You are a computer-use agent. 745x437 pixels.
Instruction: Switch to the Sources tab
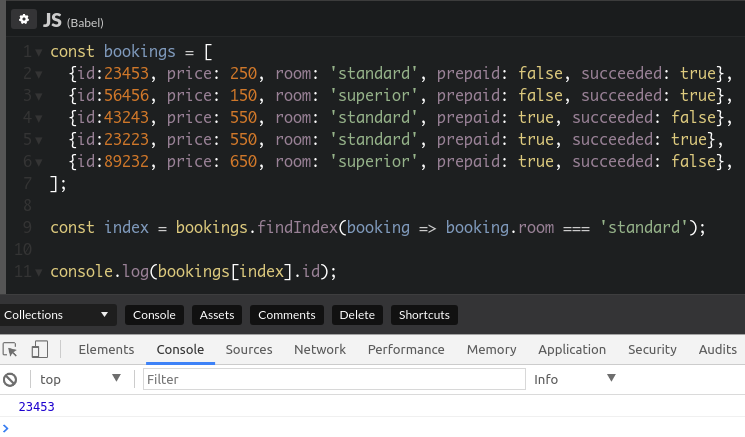click(249, 350)
